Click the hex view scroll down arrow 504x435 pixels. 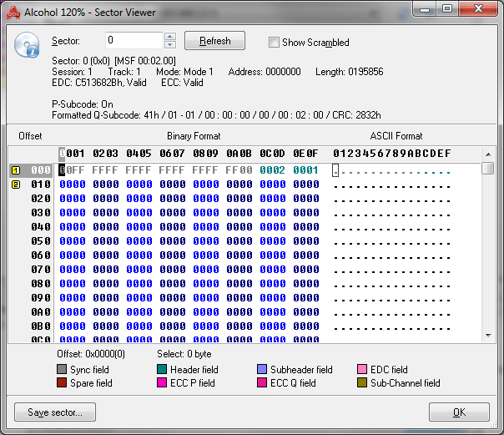pos(488,336)
